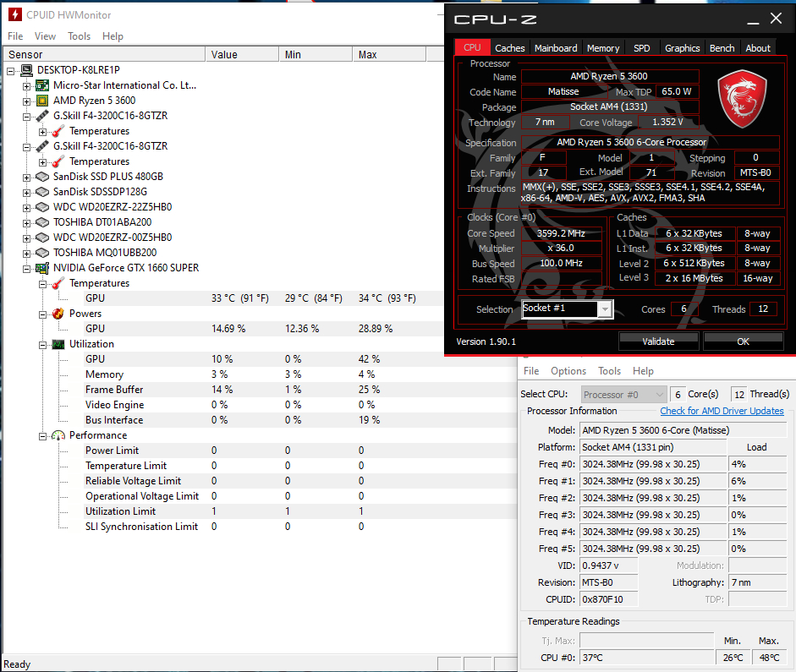This screenshot has height=672, width=796.
Task: Click the WDC WD20EZRZ-22Z5HB0 drive icon
Action: pyautogui.click(x=42, y=207)
